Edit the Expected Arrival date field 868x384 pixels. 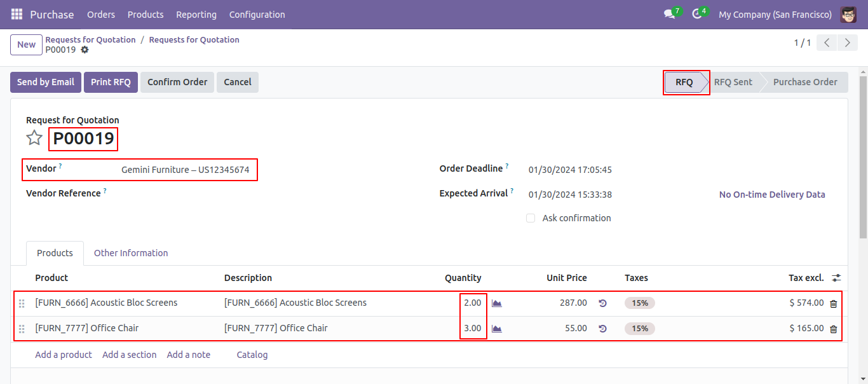570,195
